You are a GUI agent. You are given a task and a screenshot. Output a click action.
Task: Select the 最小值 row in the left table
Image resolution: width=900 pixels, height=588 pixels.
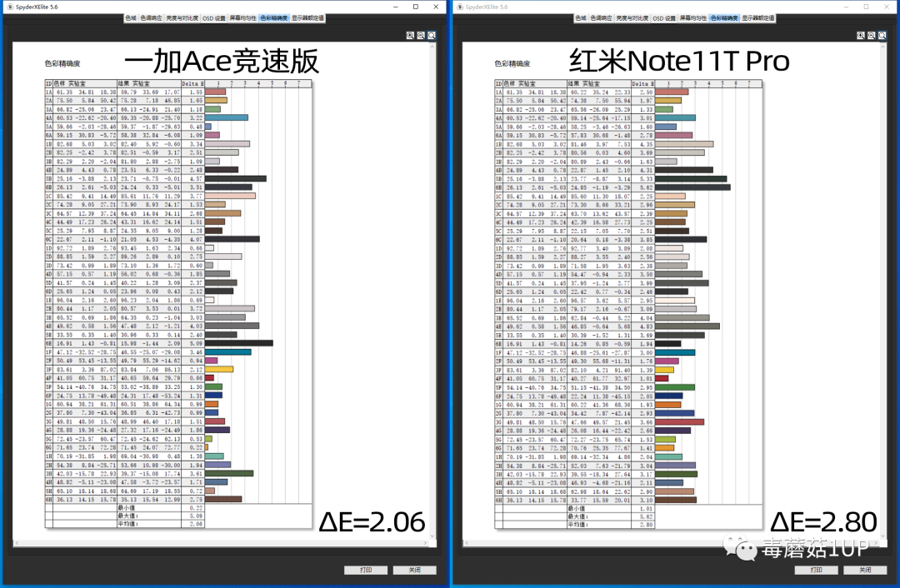pyautogui.click(x=124, y=508)
